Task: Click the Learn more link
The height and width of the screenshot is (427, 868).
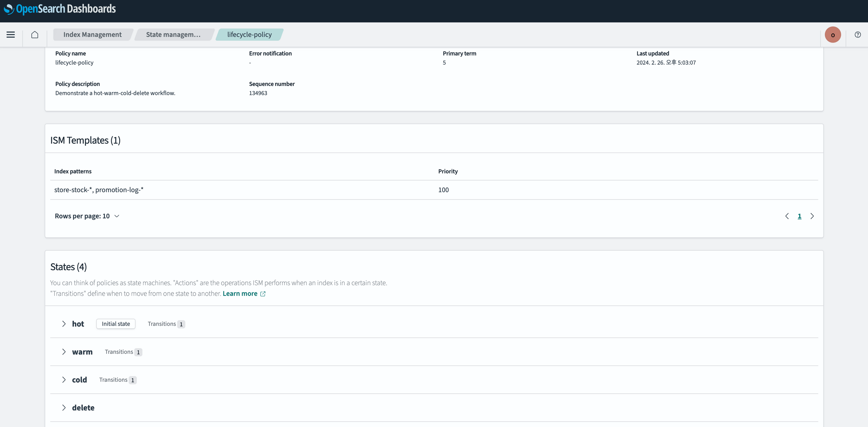Action: pos(240,293)
